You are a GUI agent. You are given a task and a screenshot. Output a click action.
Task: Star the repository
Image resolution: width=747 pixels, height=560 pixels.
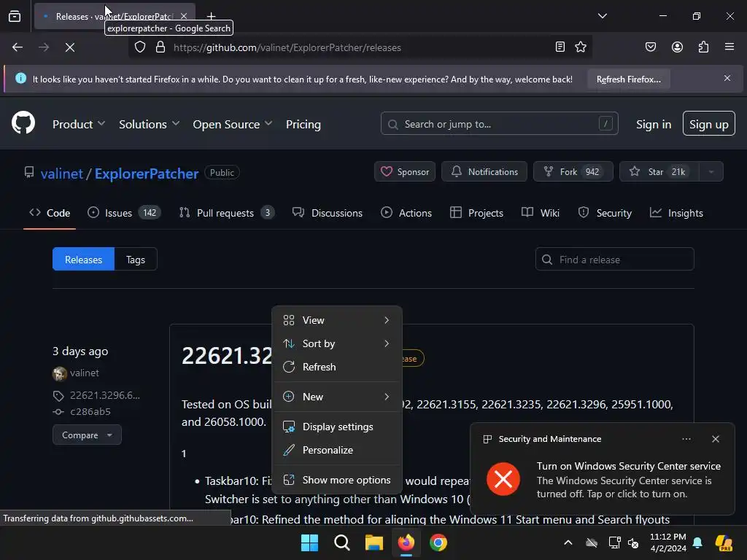659,171
